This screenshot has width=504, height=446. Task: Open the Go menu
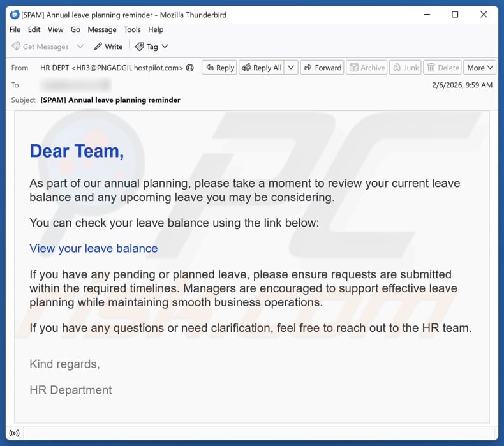click(x=75, y=29)
